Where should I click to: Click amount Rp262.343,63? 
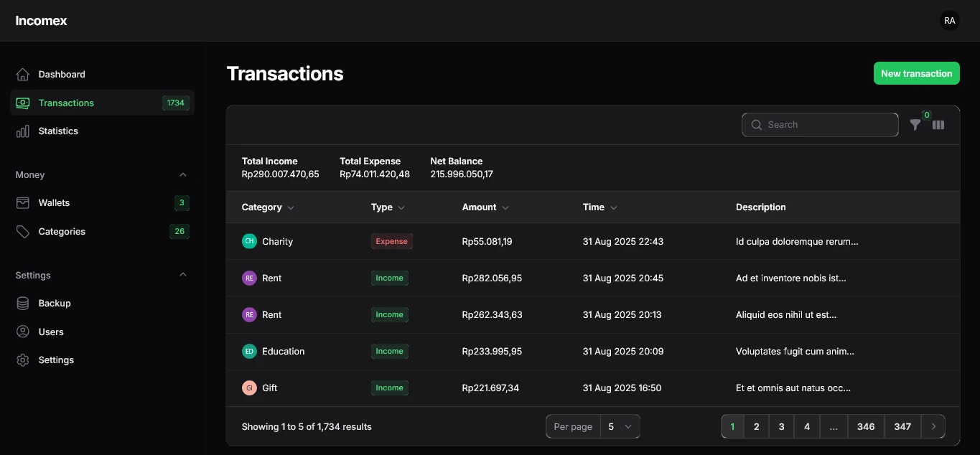pyautogui.click(x=493, y=315)
